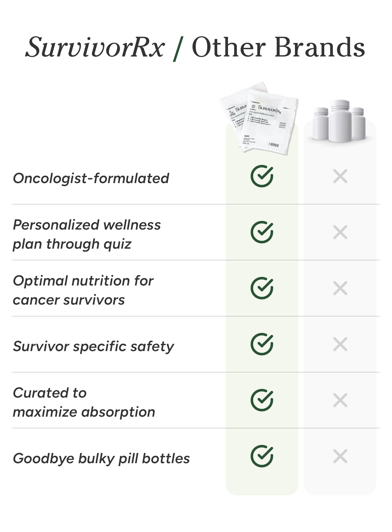The image size is (392, 532).
Task: Click the gray X for maximize absorption row
Action: pyautogui.click(x=340, y=400)
